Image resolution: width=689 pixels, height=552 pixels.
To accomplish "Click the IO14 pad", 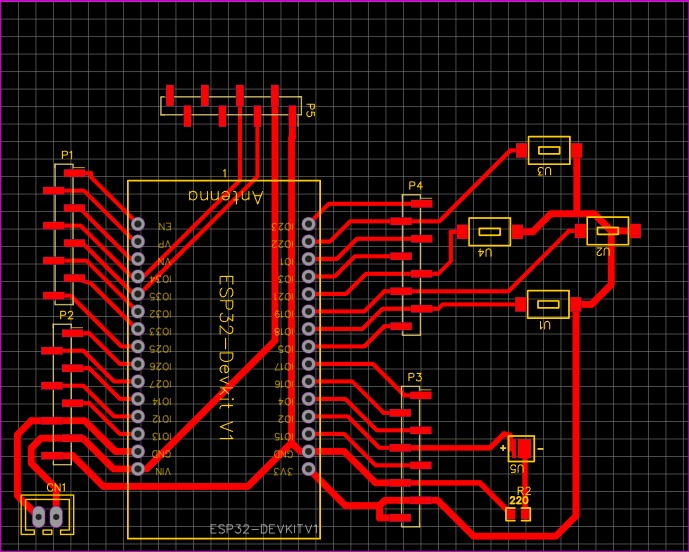I will tap(138, 399).
